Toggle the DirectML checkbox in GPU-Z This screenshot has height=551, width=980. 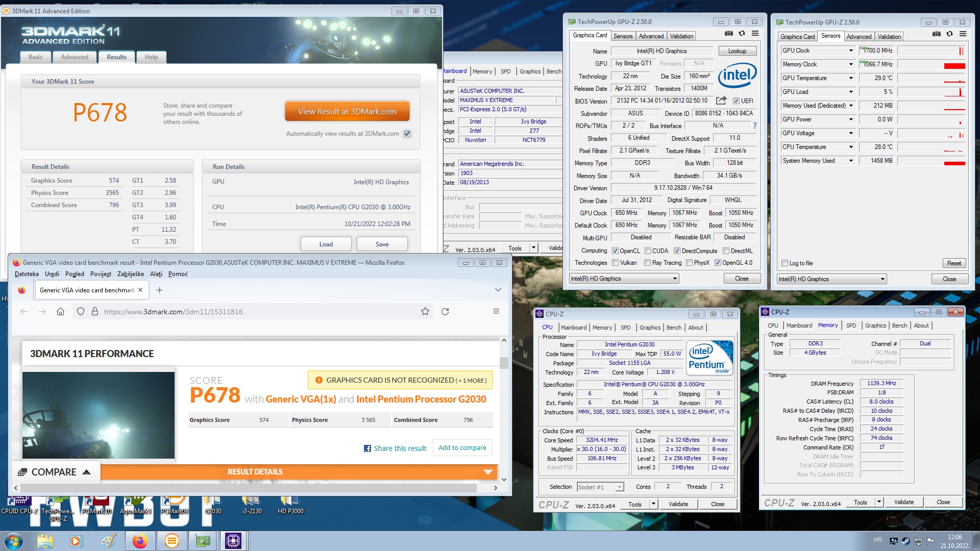point(726,251)
